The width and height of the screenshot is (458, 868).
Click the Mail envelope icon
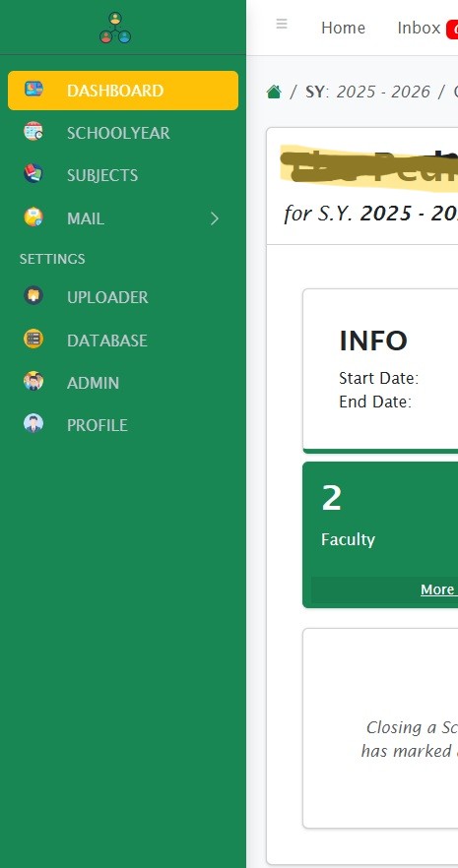(33, 217)
